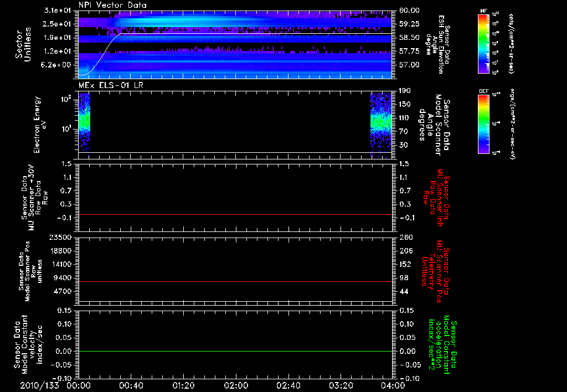The width and height of the screenshot is (567, 392).
Task: Select the 'MEx ELS-01 LR' panel title
Action: (111, 85)
